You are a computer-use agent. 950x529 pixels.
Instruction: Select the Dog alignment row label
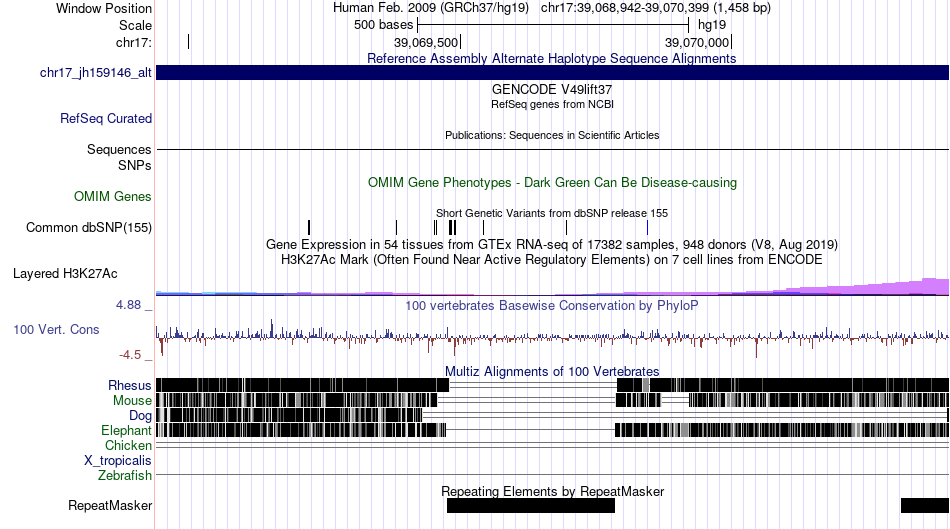coord(140,416)
